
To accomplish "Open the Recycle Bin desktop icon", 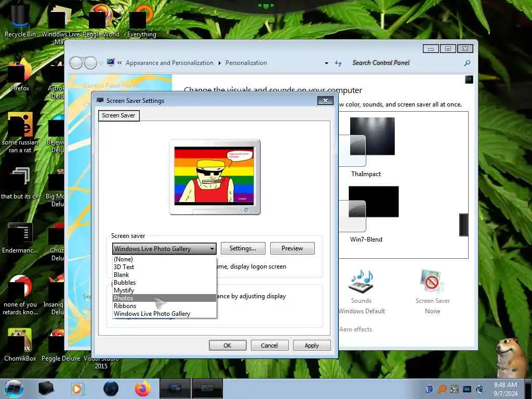I will tap(20, 20).
